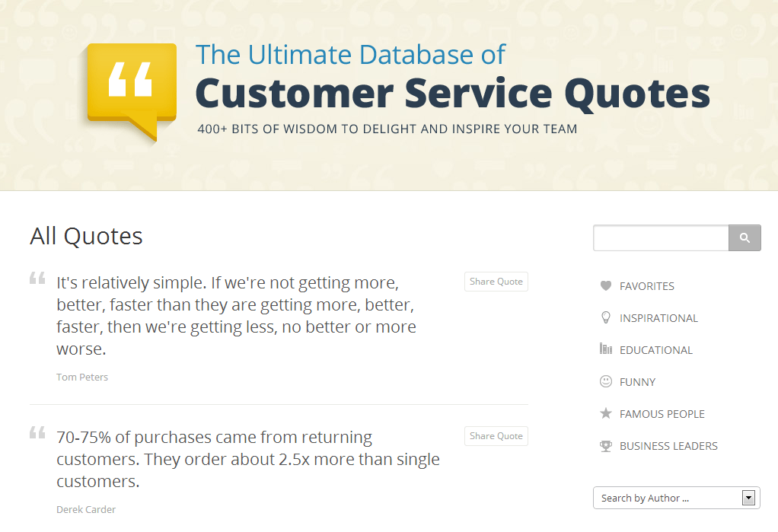The height and width of the screenshot is (532, 778).
Task: Focus the quote search text field
Action: (x=661, y=237)
